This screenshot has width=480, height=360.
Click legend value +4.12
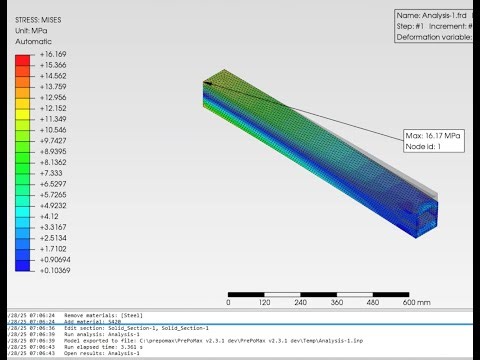click(49, 216)
